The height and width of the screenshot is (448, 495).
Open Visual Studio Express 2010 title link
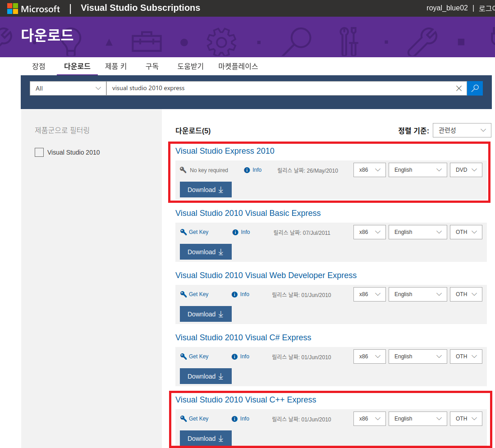[225, 151]
